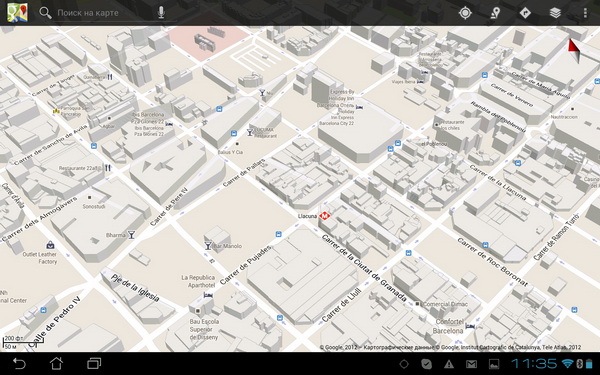Tap the magnifier search icon
The image size is (600, 375).
[45, 13]
